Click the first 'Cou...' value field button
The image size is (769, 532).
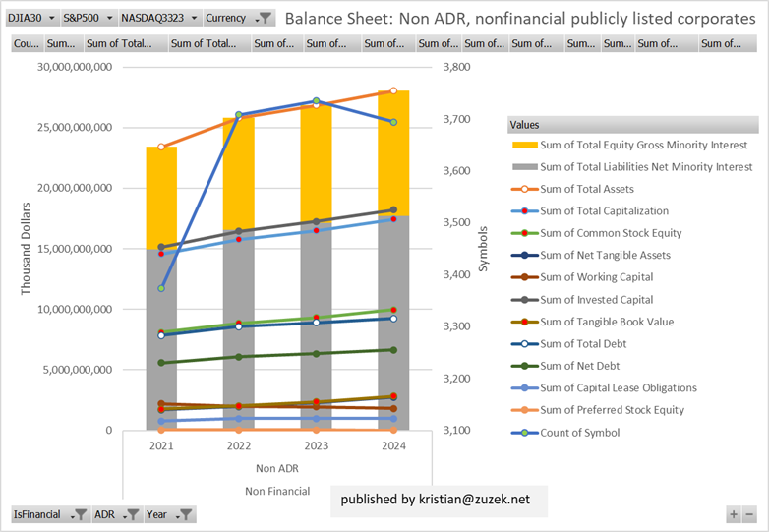(x=27, y=43)
